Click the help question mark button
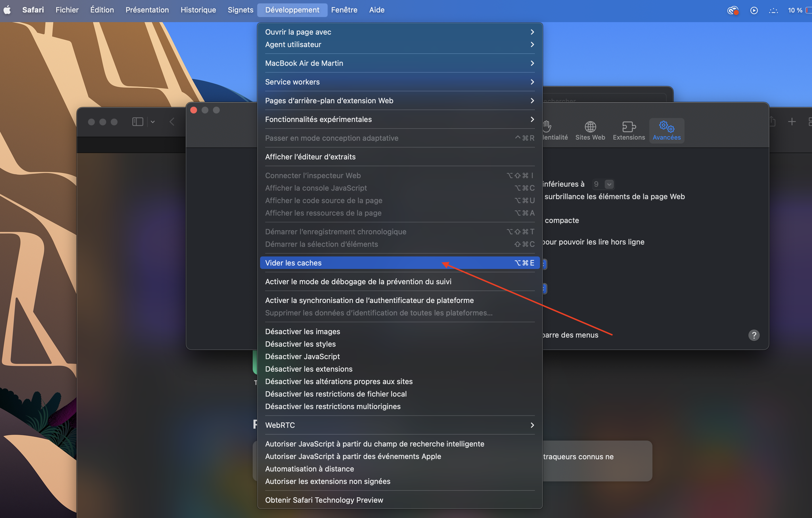This screenshot has height=518, width=812. click(754, 335)
